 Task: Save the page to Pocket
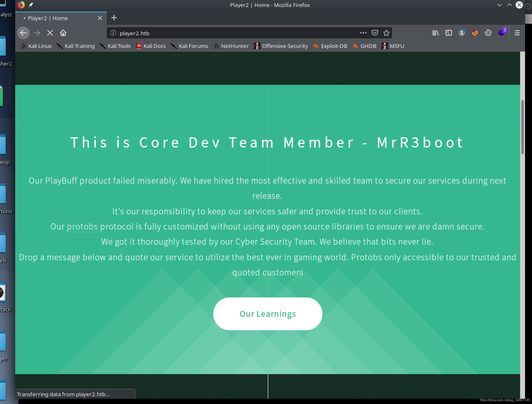374,33
